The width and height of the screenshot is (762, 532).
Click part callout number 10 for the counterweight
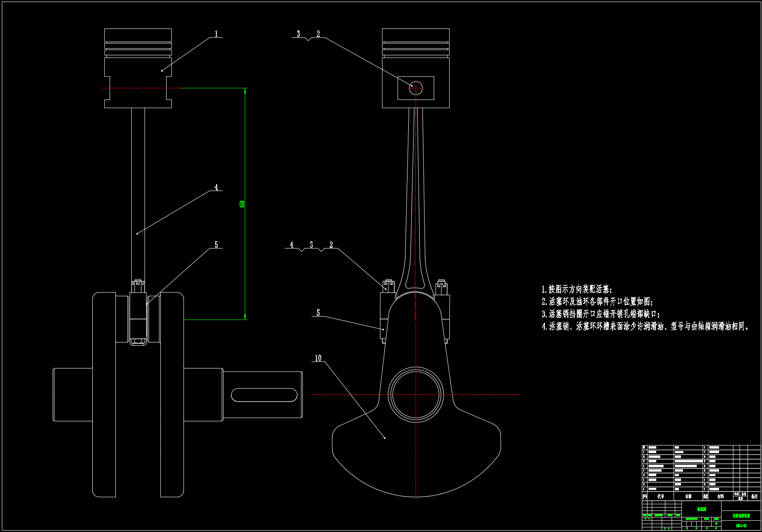[318, 358]
